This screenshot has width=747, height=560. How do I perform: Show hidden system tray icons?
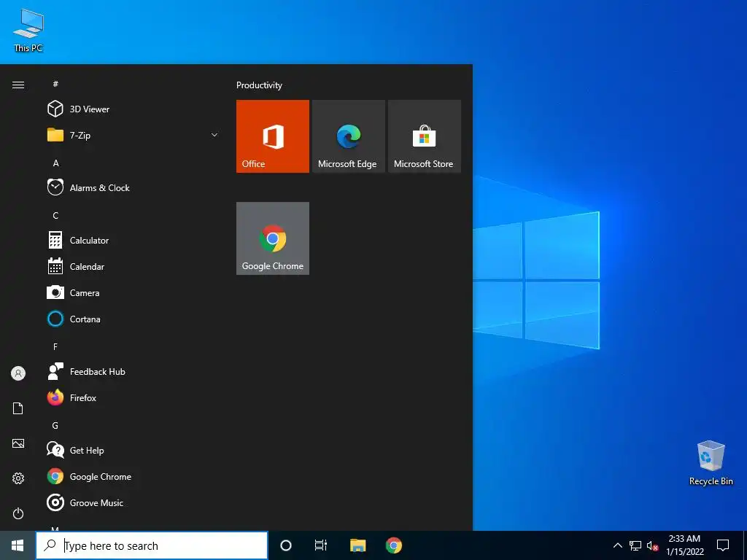(617, 545)
